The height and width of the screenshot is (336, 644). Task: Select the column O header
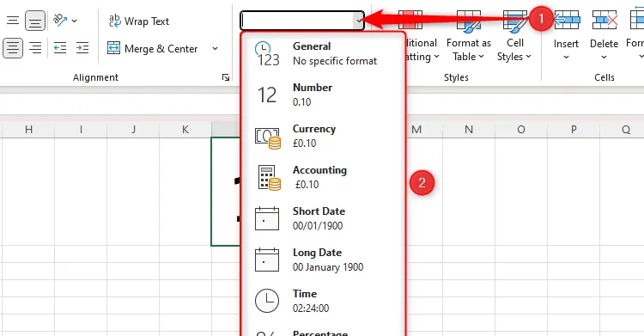[521, 130]
